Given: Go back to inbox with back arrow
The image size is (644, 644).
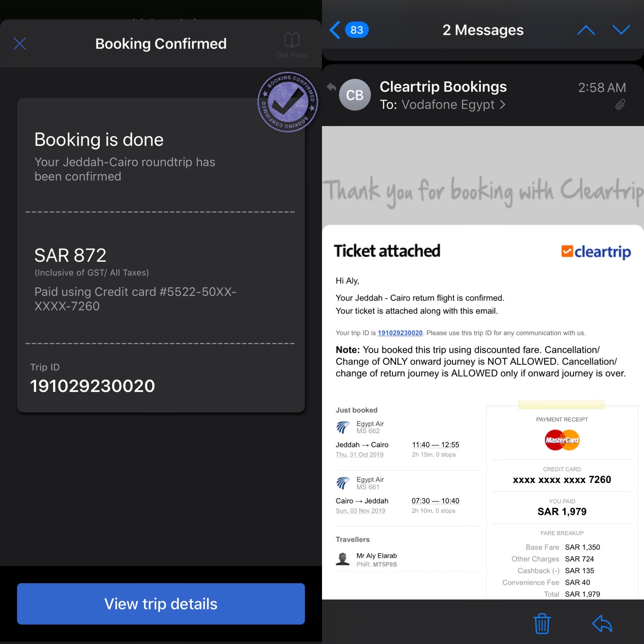Looking at the screenshot, I should (x=335, y=30).
